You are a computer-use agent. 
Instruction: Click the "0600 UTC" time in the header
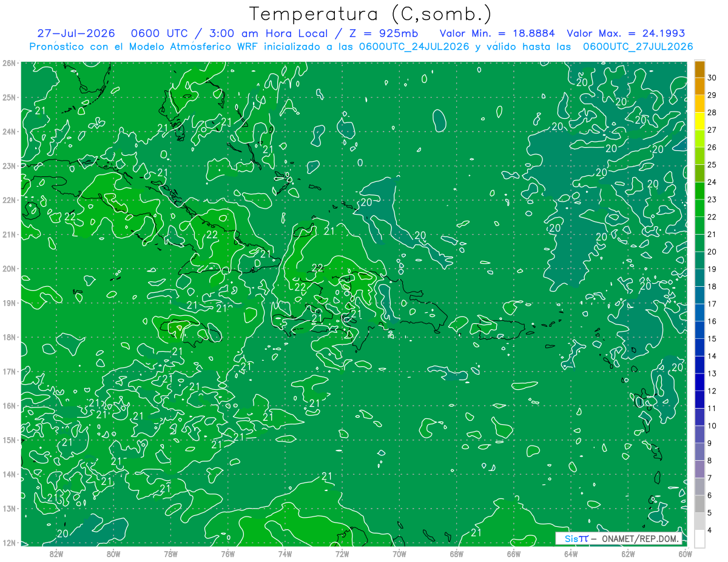[x=160, y=33]
